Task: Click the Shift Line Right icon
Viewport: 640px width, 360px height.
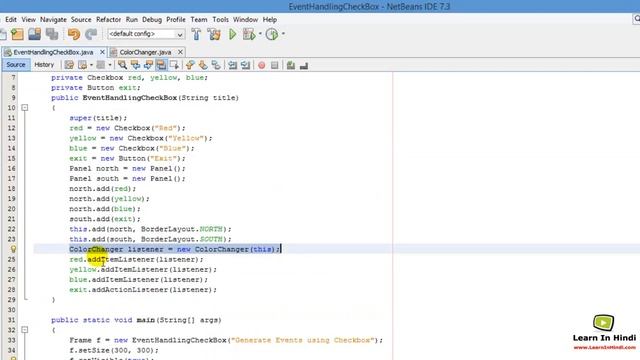Action: point(245,65)
